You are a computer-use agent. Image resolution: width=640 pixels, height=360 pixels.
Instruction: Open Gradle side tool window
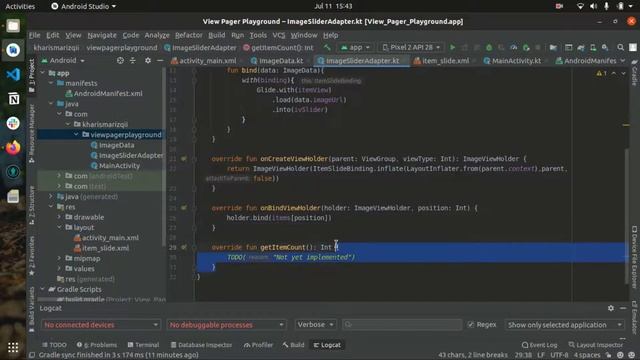click(634, 73)
